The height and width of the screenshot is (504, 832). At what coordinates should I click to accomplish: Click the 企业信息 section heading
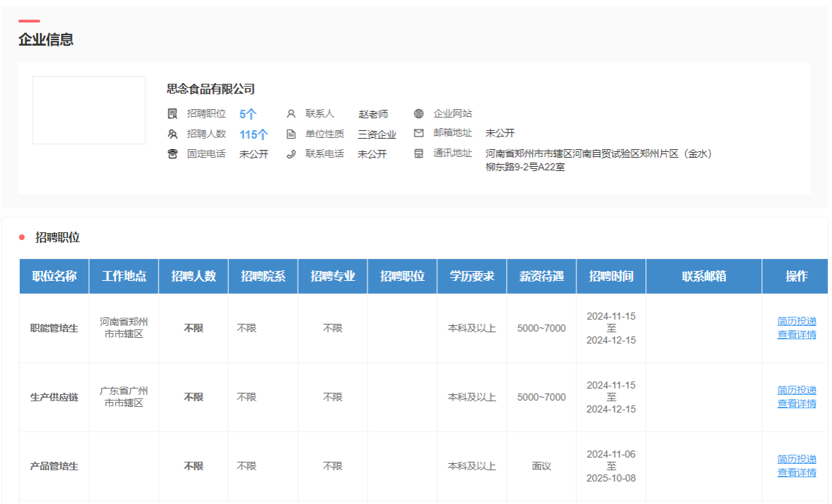tap(46, 39)
